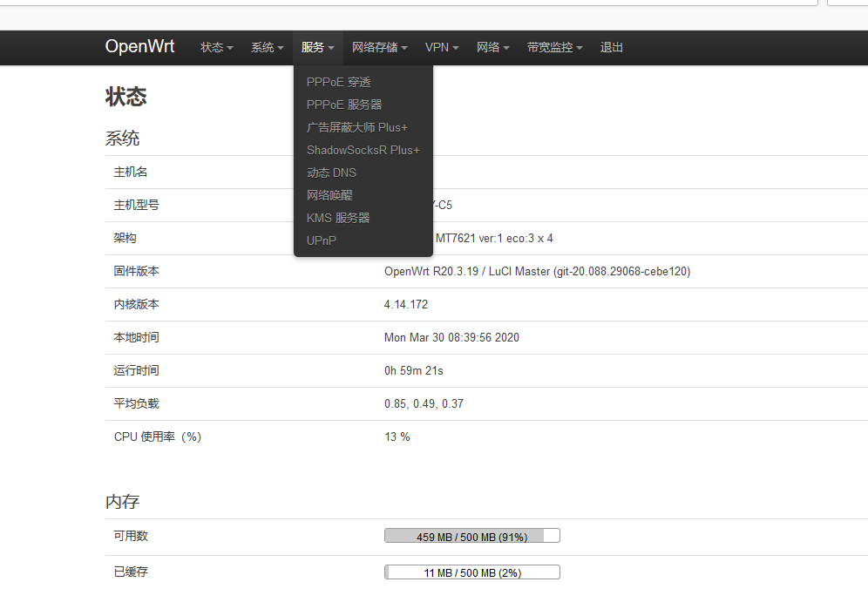
Task: Collapse the 服务 dropdown menu
Action: [x=318, y=48]
